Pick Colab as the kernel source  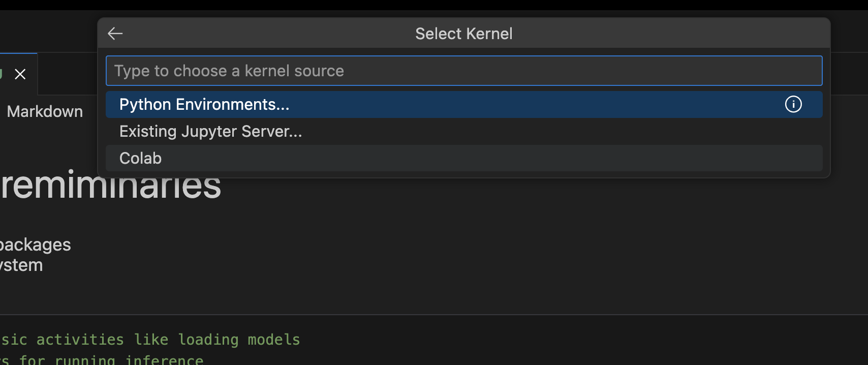click(x=140, y=159)
